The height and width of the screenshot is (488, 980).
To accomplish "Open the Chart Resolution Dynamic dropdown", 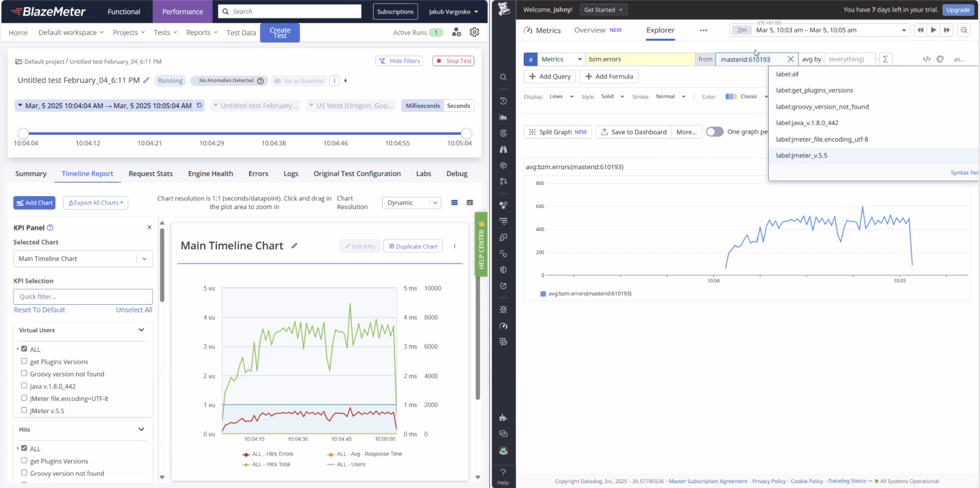I will [411, 203].
